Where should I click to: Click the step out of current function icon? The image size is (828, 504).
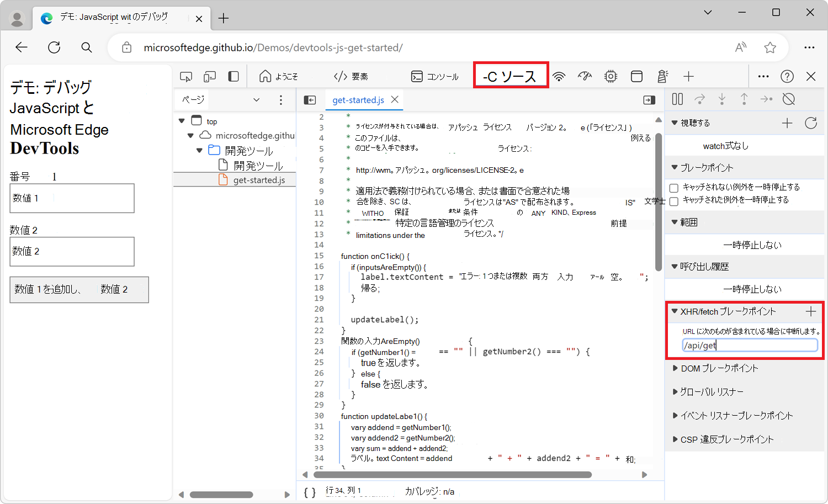point(744,99)
